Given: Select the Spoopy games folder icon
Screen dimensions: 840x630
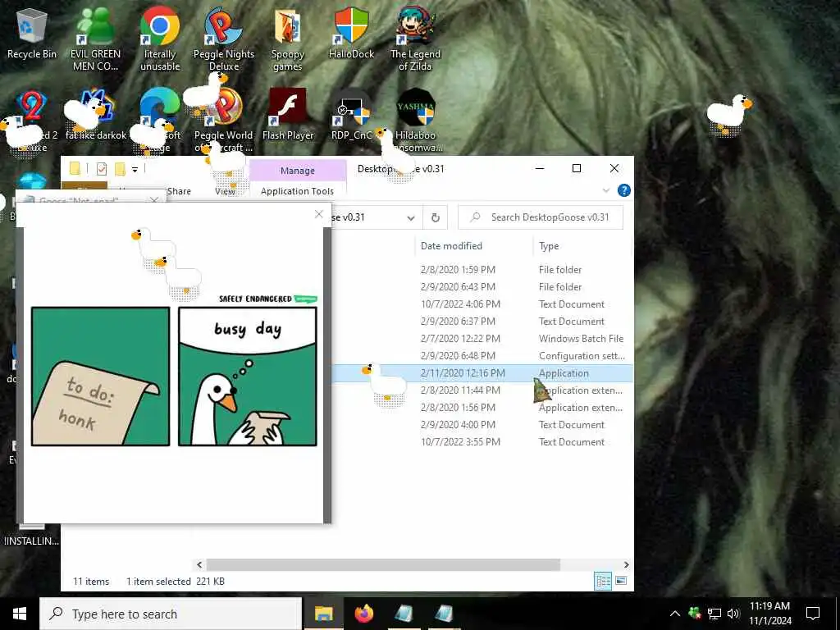Looking at the screenshot, I should click(288, 39).
